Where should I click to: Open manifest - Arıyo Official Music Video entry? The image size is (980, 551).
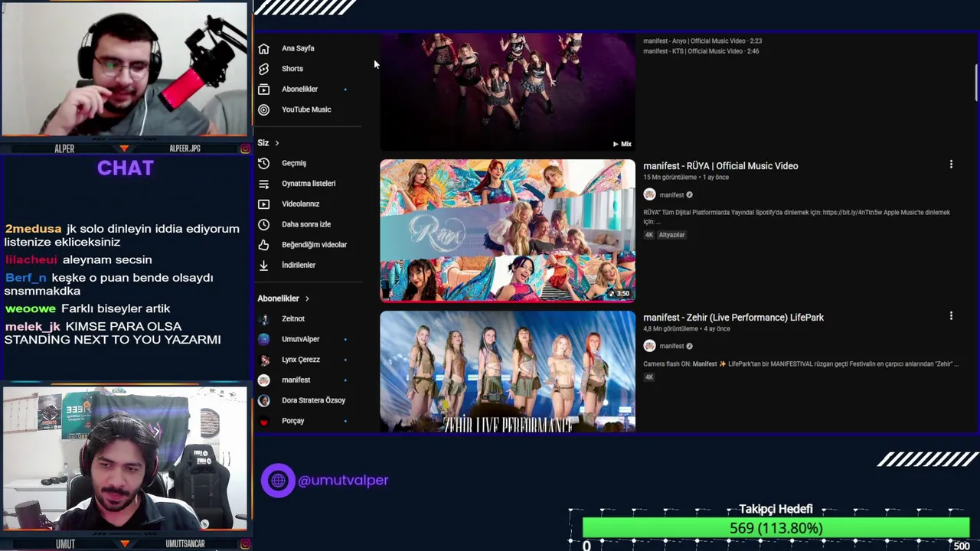(x=702, y=41)
